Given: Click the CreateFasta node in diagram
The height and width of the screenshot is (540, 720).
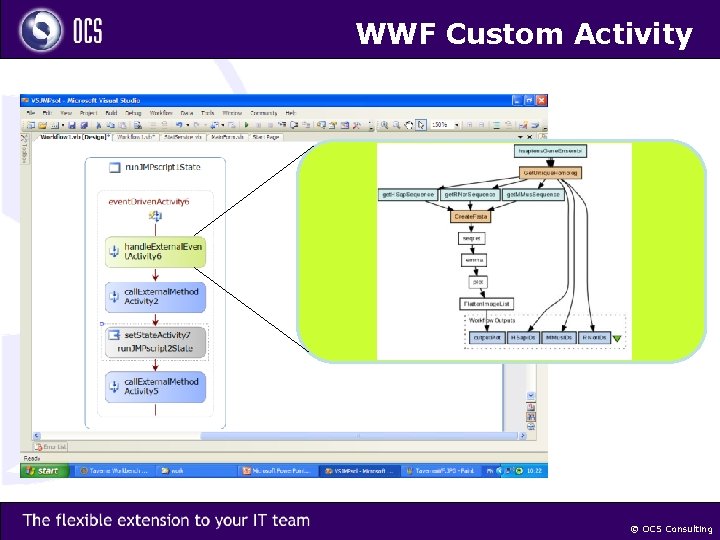Looking at the screenshot, I should pos(471,217).
